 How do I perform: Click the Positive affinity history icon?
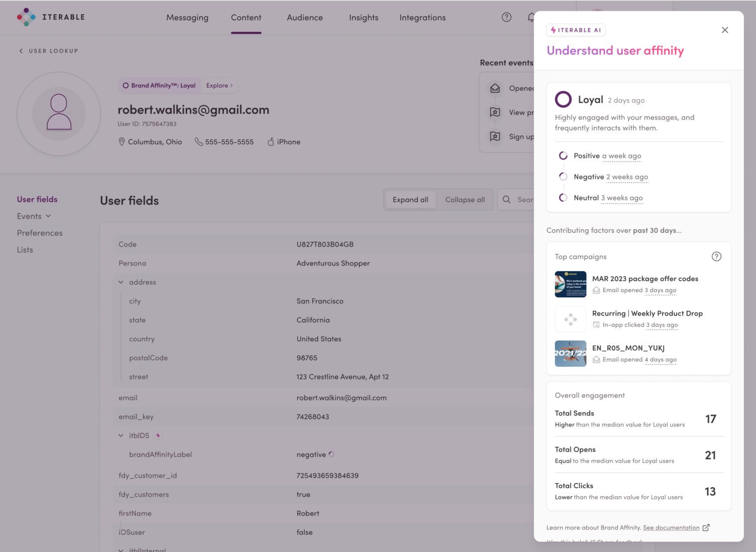(563, 156)
